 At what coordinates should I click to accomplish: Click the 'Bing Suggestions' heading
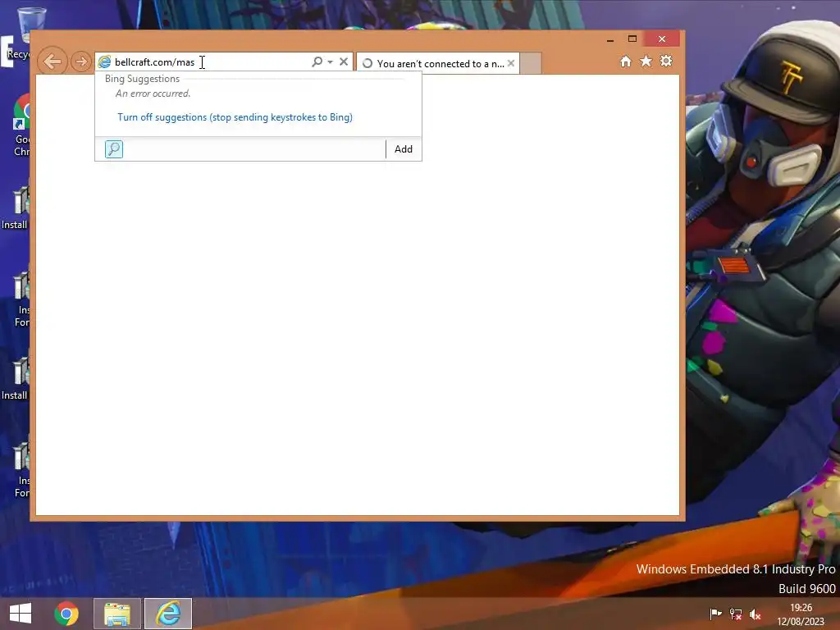pyautogui.click(x=142, y=79)
